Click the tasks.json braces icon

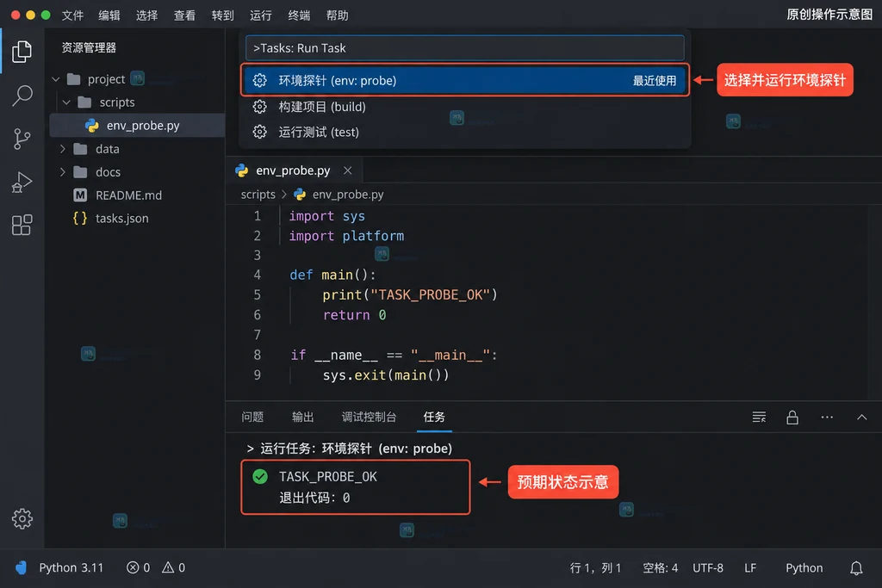tap(80, 218)
